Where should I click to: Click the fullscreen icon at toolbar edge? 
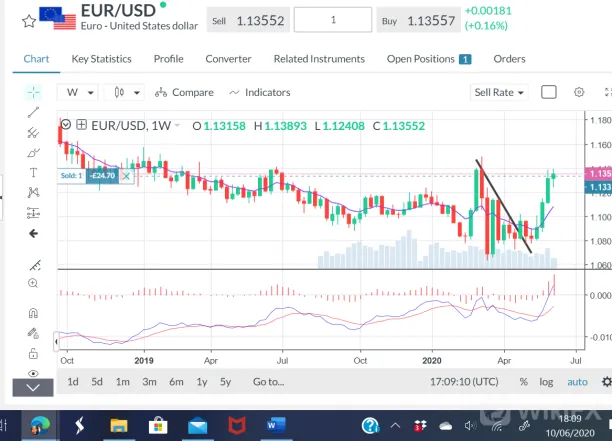(608, 92)
